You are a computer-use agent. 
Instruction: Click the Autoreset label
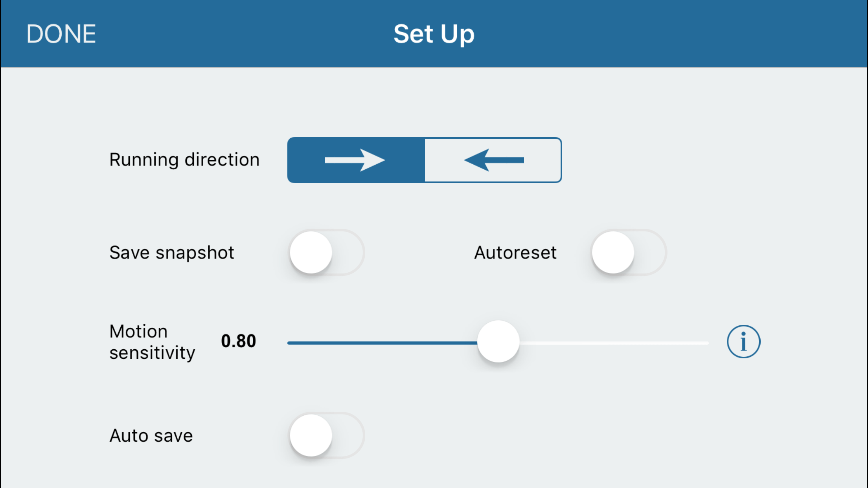click(x=515, y=252)
